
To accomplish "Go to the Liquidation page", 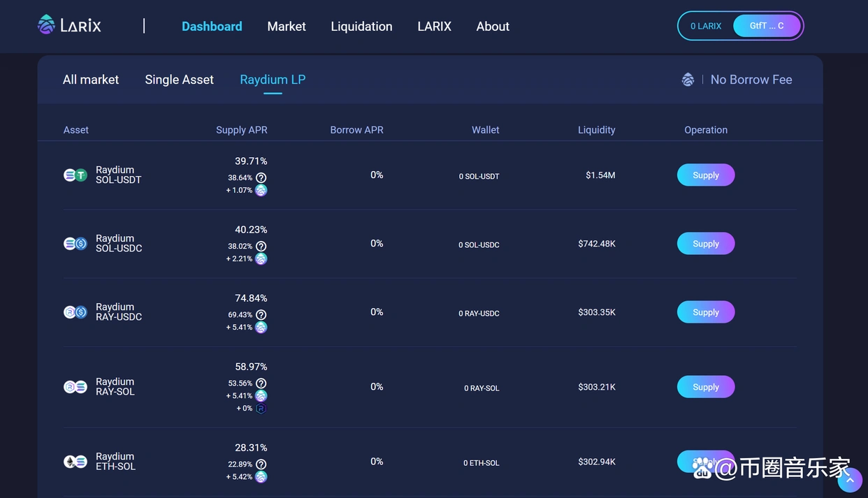I will (x=361, y=27).
